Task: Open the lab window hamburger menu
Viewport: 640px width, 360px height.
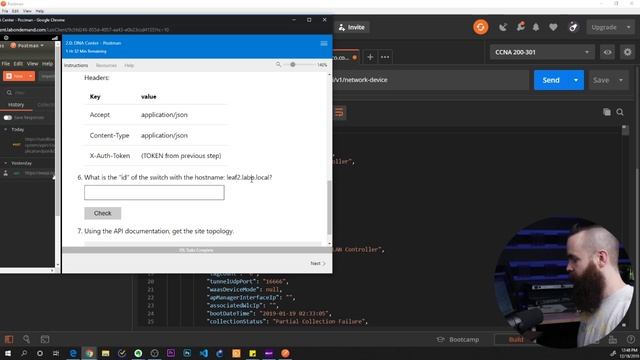Action: (x=324, y=43)
